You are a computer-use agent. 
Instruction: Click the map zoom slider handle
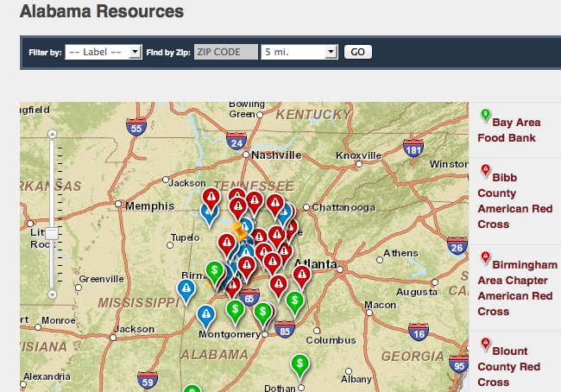click(52, 233)
